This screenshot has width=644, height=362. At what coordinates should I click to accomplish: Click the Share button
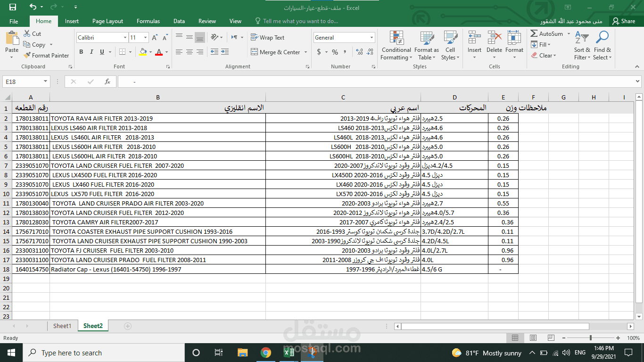pos(624,21)
